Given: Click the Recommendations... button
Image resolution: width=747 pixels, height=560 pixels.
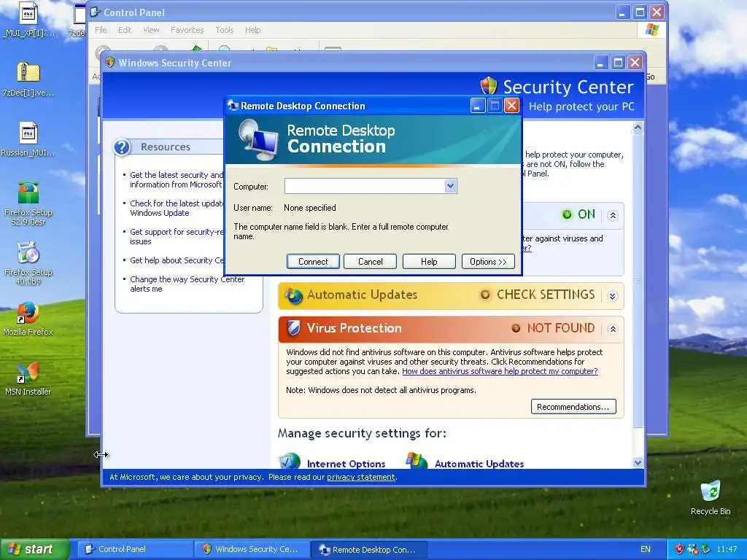Looking at the screenshot, I should [573, 407].
